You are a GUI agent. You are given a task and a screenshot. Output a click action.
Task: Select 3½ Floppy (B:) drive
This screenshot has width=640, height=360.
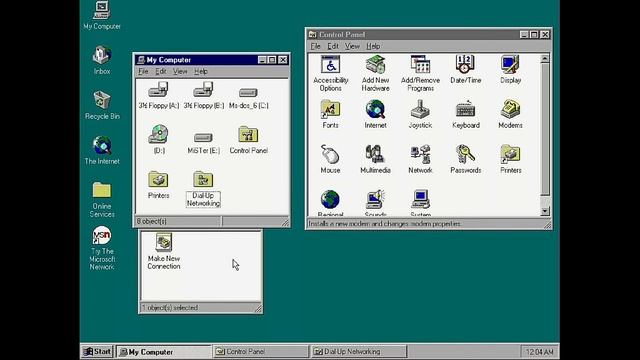pyautogui.click(x=203, y=95)
